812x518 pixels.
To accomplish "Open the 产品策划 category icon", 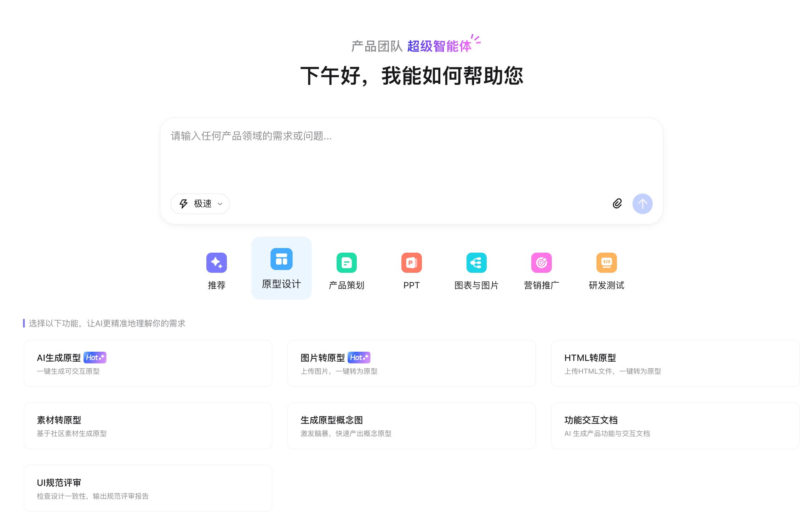I will coord(346,263).
